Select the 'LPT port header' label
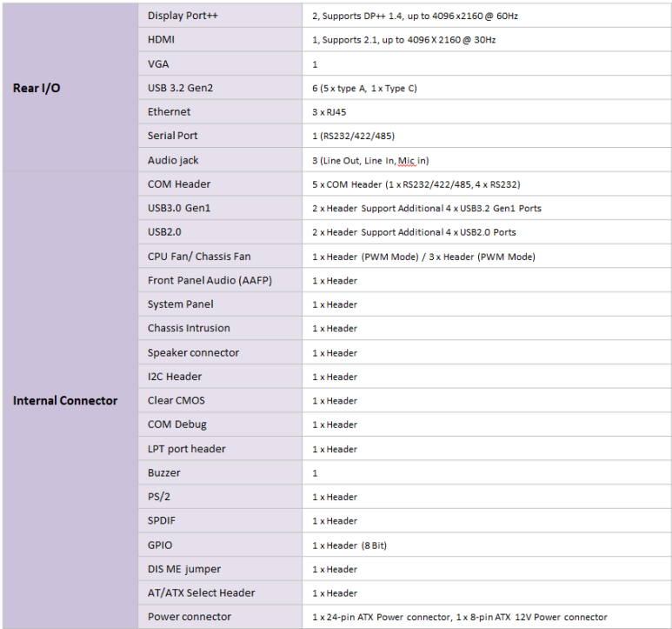 pos(186,449)
